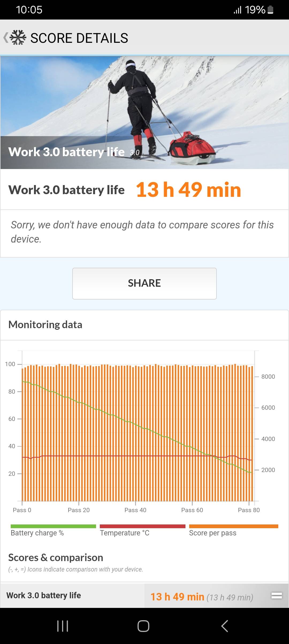Tap the SCORE DETAILS header title
Image resolution: width=289 pixels, height=644 pixels.
[x=79, y=38]
